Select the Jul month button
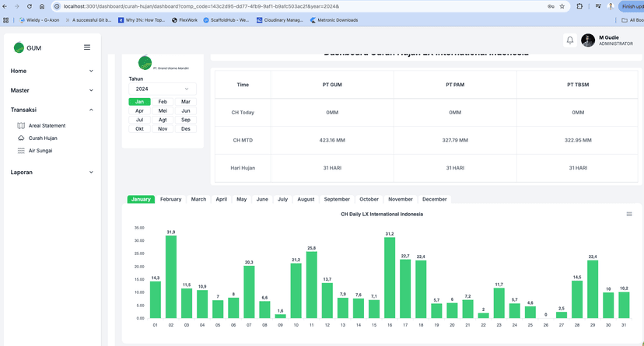The width and height of the screenshot is (644, 346). coord(140,120)
